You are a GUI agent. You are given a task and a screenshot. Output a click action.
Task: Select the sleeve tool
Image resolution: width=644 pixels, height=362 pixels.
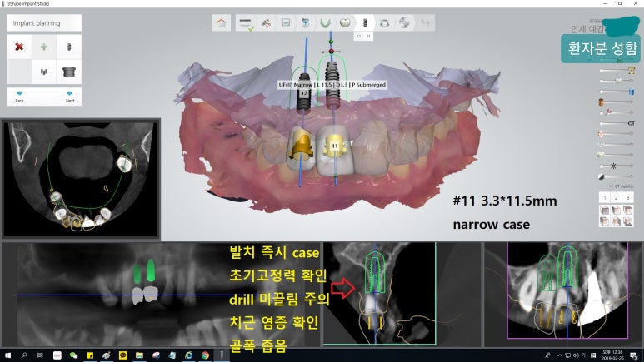coord(69,72)
